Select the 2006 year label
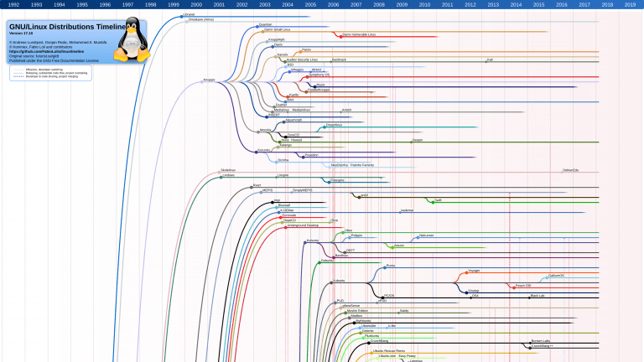This screenshot has width=644, height=362. [333, 5]
